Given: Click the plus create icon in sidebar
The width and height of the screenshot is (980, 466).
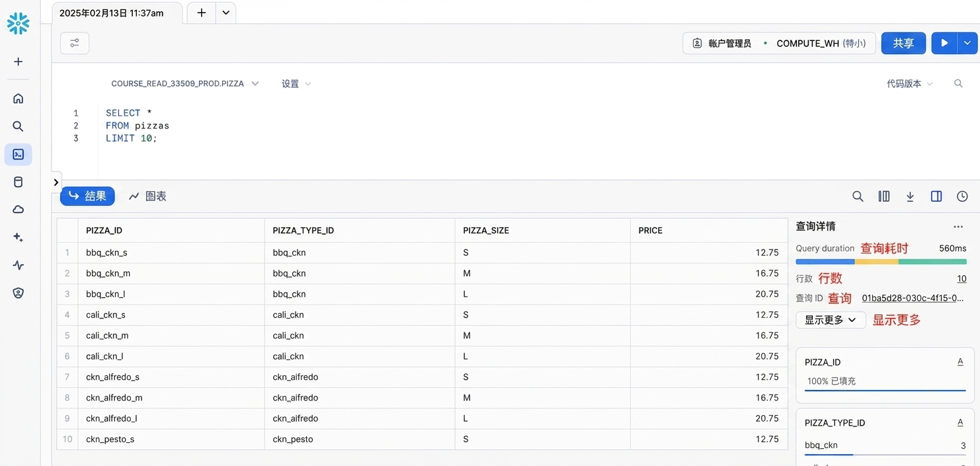Looking at the screenshot, I should (x=18, y=62).
